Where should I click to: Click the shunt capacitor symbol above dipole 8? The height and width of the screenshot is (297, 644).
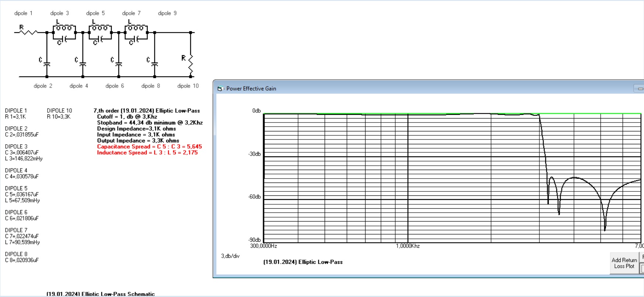pos(155,64)
